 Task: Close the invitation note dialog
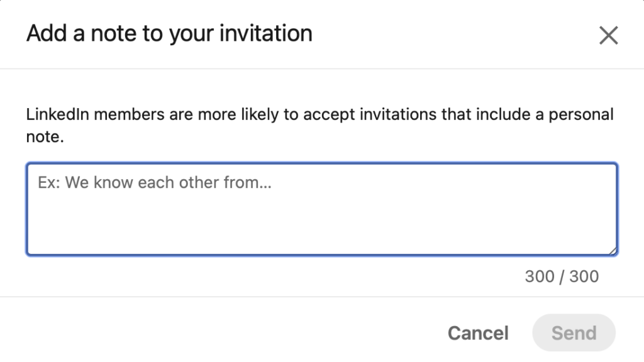[608, 35]
